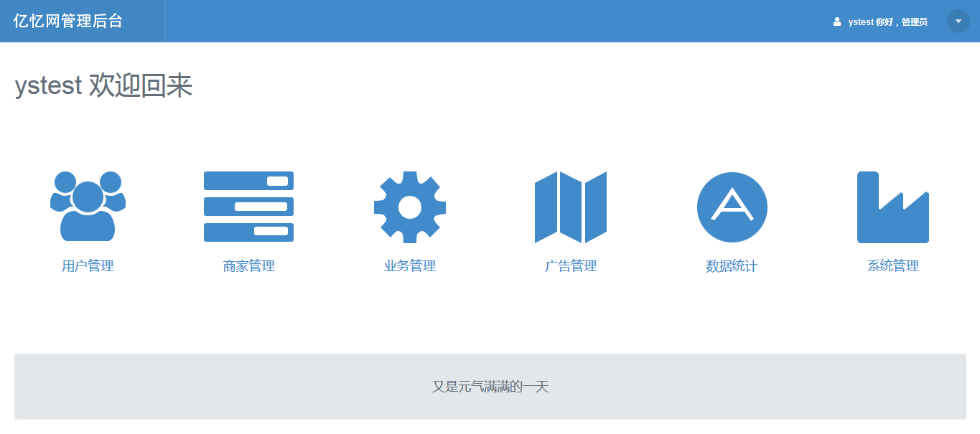Open the 商家管理 text link

click(x=248, y=266)
